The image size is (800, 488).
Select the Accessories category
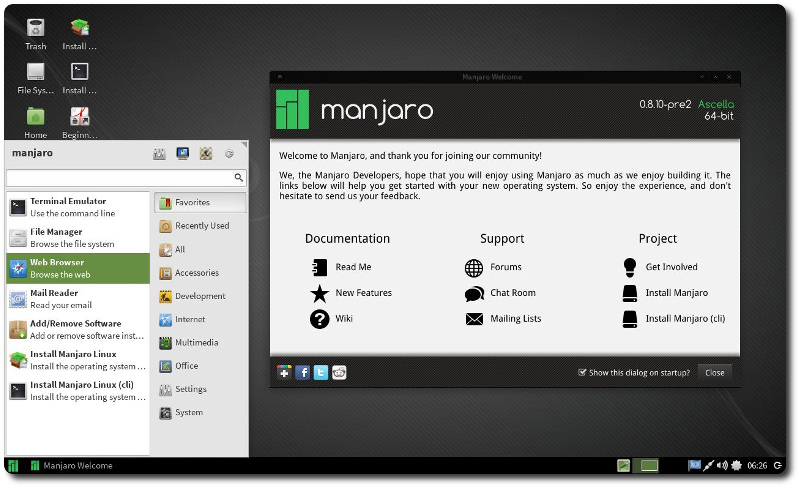(x=200, y=273)
